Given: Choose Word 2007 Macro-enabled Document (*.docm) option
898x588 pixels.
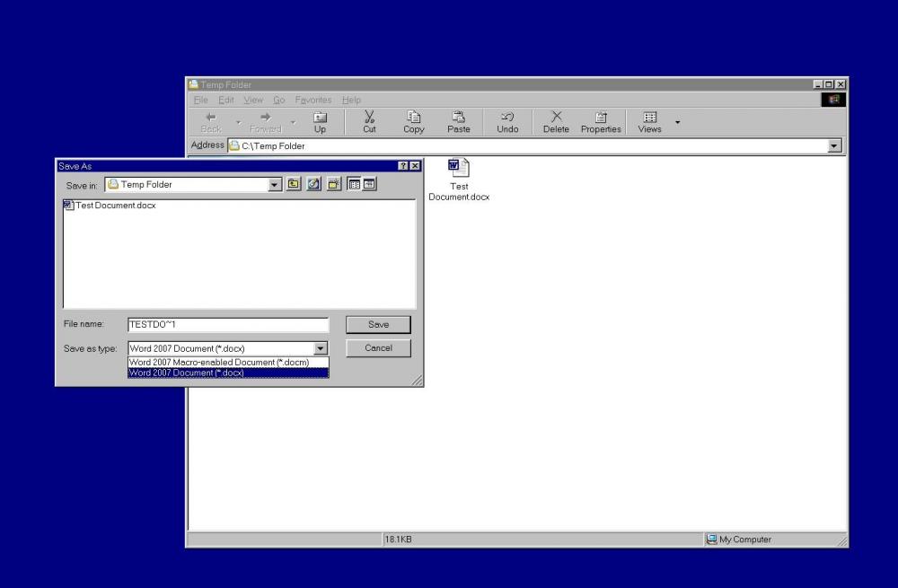Looking at the screenshot, I should coord(219,363).
